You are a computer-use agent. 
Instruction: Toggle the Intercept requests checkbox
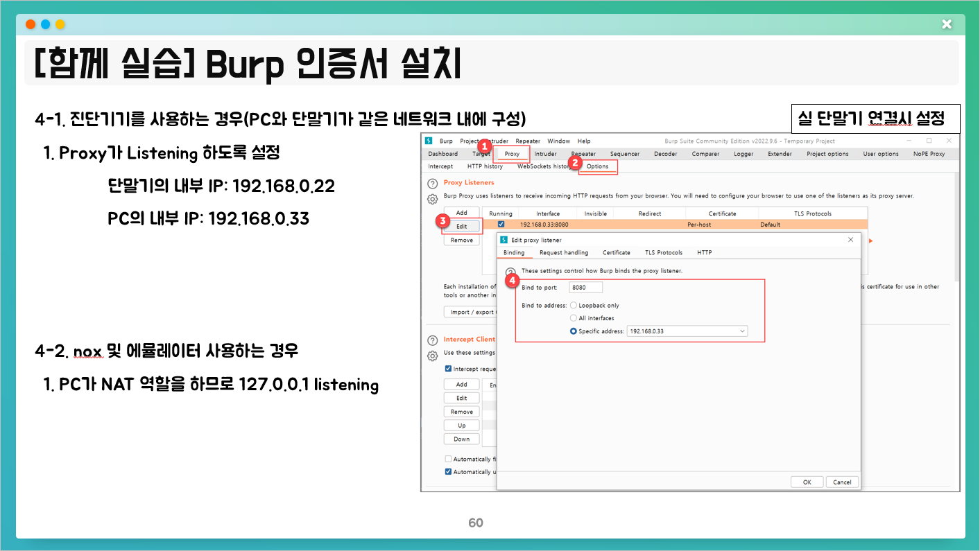coord(448,369)
